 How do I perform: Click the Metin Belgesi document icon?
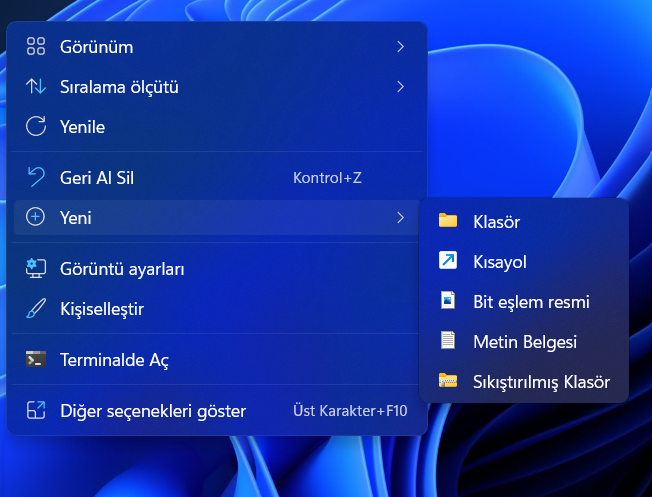point(448,340)
